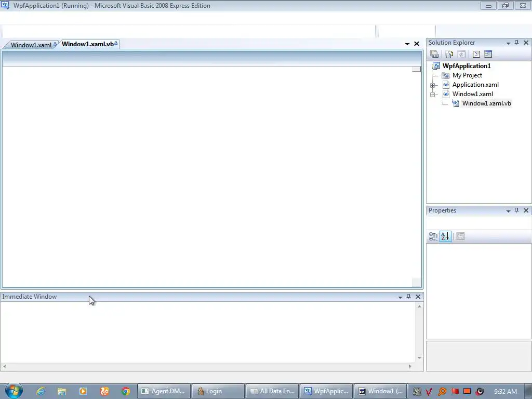Expand the Application.xaml tree node

pos(432,85)
